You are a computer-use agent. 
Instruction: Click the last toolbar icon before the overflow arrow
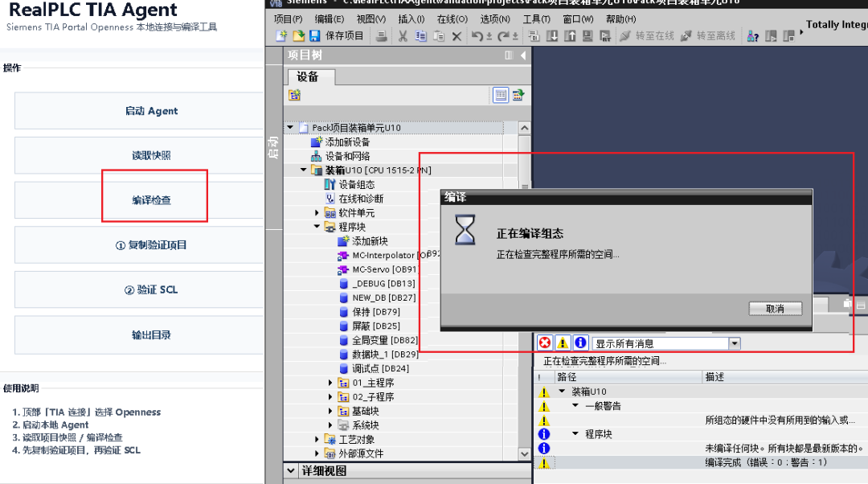click(x=789, y=36)
